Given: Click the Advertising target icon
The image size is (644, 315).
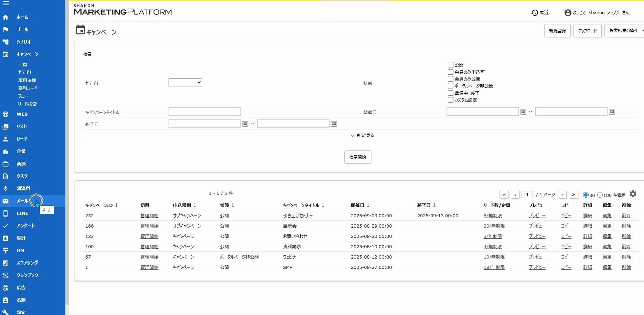Looking at the screenshot, I should [x=6, y=288].
